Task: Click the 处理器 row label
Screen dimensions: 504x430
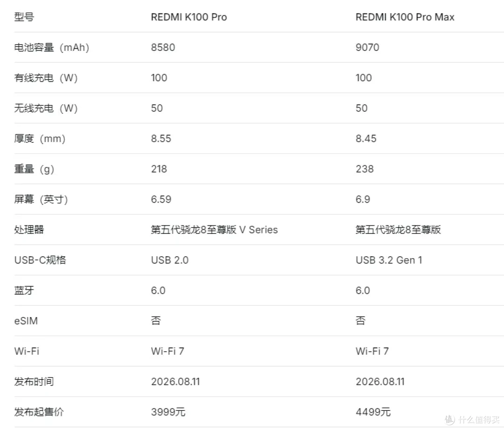Action: pos(29,230)
